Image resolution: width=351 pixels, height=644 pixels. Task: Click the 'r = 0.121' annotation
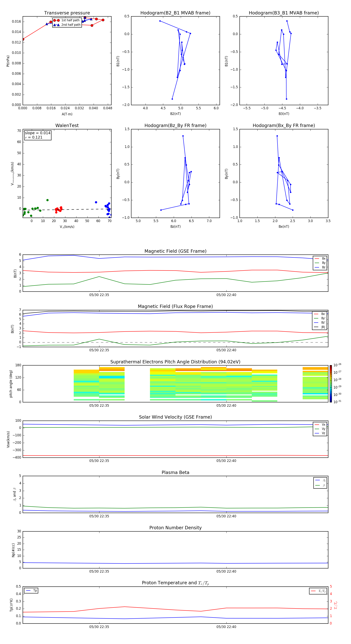pos(34,137)
